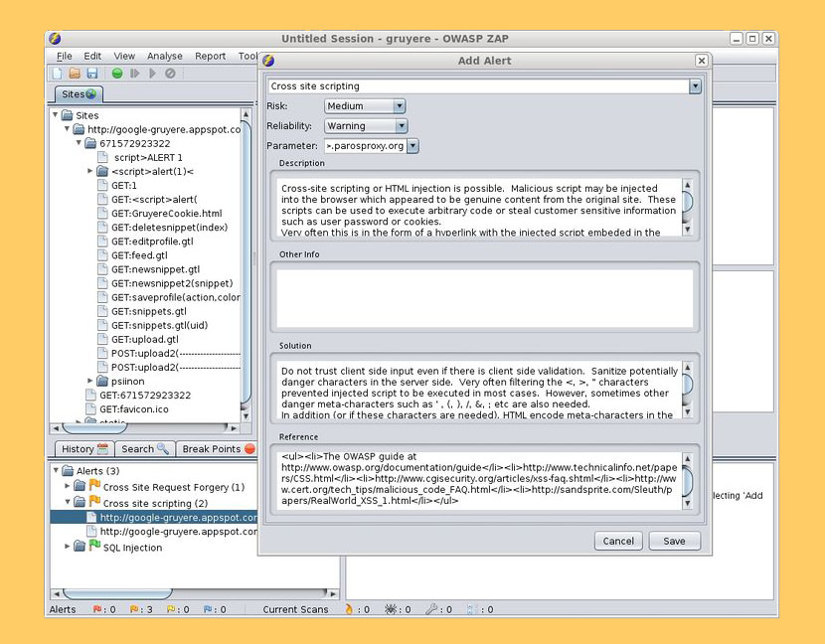
Task: Click inside the Description text area
Action: (x=479, y=208)
